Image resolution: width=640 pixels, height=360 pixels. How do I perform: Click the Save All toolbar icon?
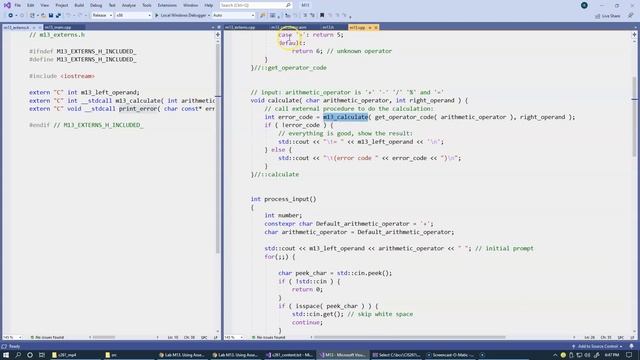58,16
